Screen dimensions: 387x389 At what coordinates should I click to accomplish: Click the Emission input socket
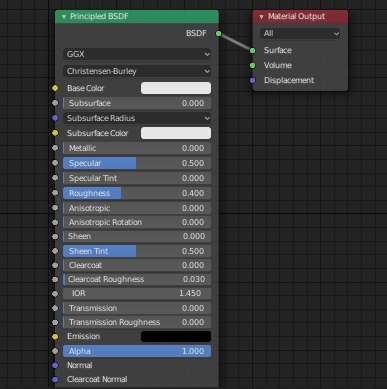pyautogui.click(x=55, y=337)
